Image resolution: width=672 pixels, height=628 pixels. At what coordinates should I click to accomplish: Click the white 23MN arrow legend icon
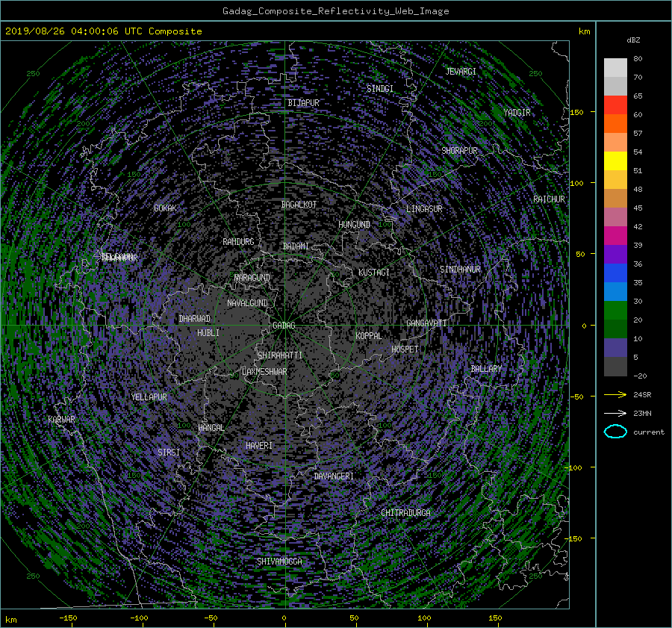(x=615, y=413)
